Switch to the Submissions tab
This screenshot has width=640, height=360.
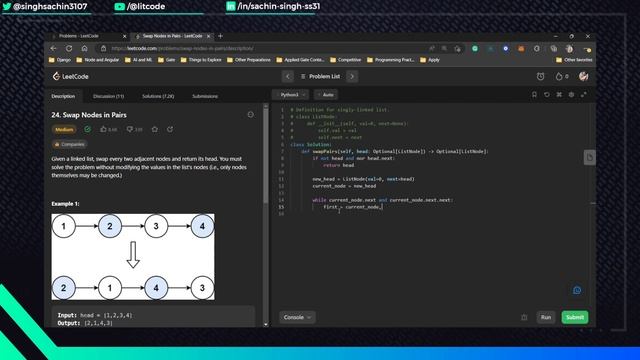point(205,96)
